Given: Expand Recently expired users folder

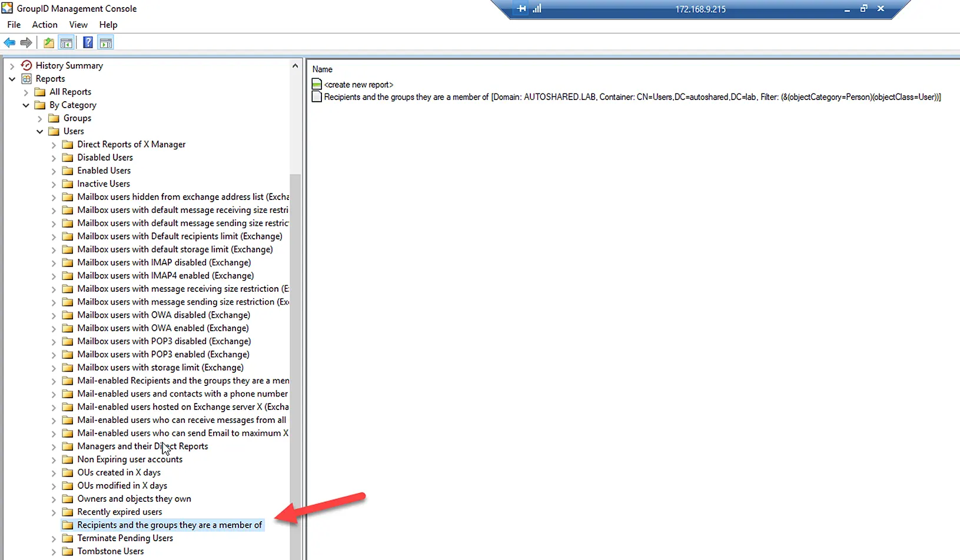Looking at the screenshot, I should [x=54, y=512].
